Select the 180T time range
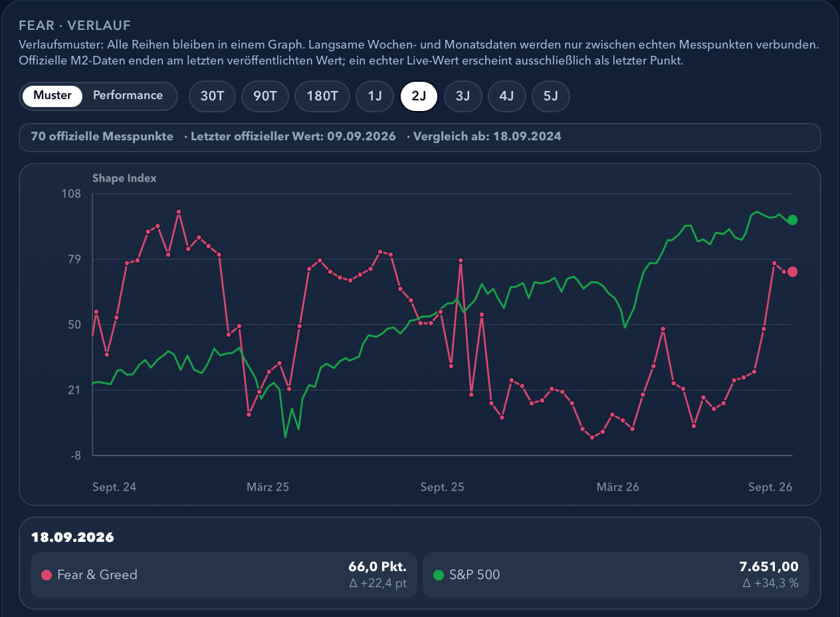The image size is (840, 617). point(322,96)
